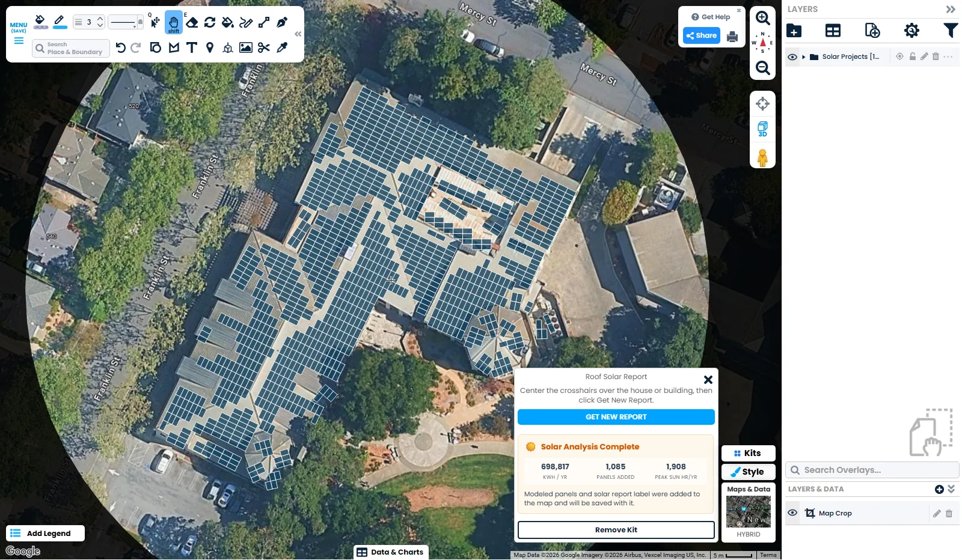Zoom in on the map

762,18
